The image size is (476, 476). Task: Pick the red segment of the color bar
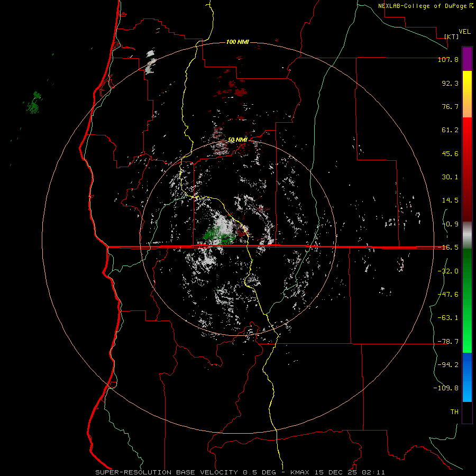pos(467,169)
